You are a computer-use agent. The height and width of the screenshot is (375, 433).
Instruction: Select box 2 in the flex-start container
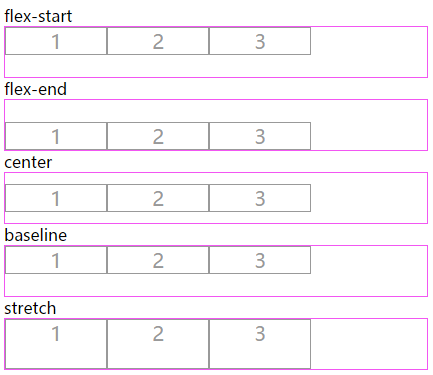point(158,41)
